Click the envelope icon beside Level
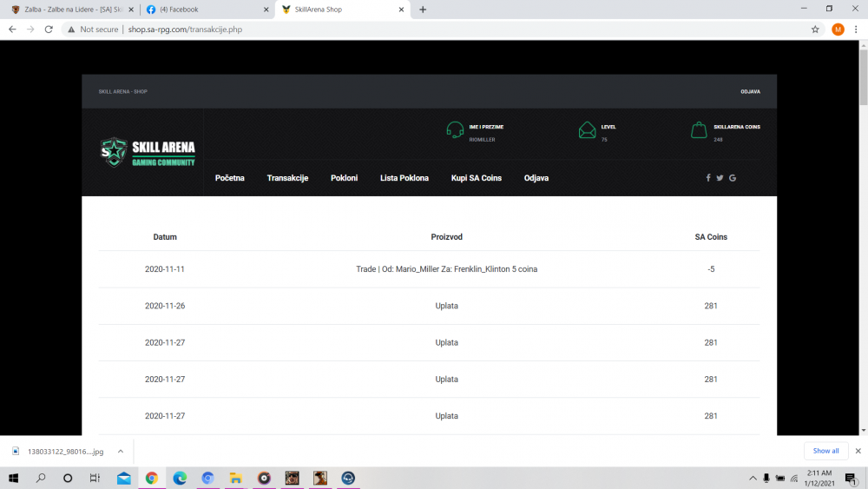 point(588,130)
